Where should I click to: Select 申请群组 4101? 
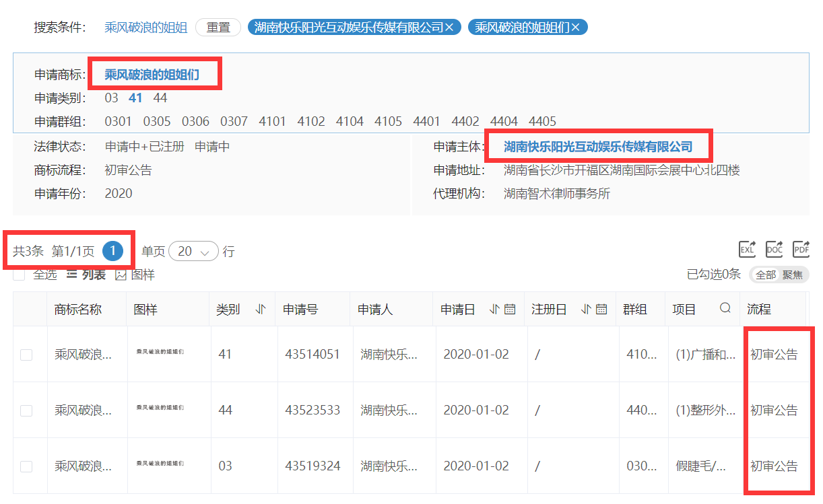[x=272, y=122]
